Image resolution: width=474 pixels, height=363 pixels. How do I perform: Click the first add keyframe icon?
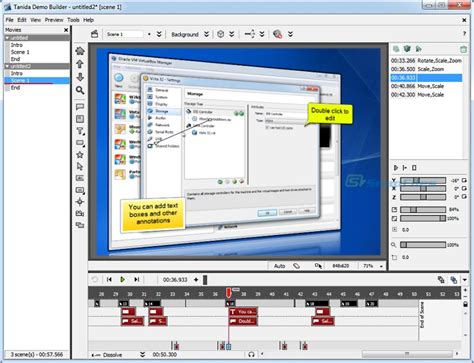tap(396, 49)
